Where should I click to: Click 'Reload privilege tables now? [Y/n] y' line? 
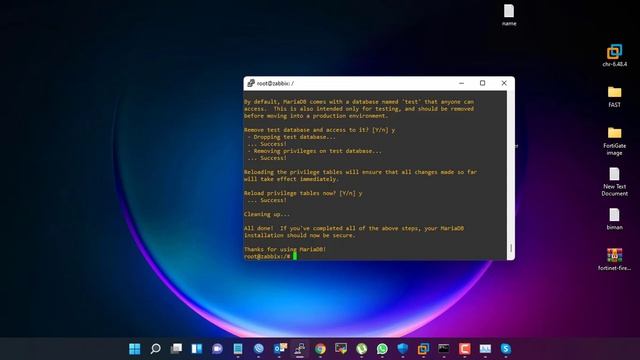pos(303,193)
